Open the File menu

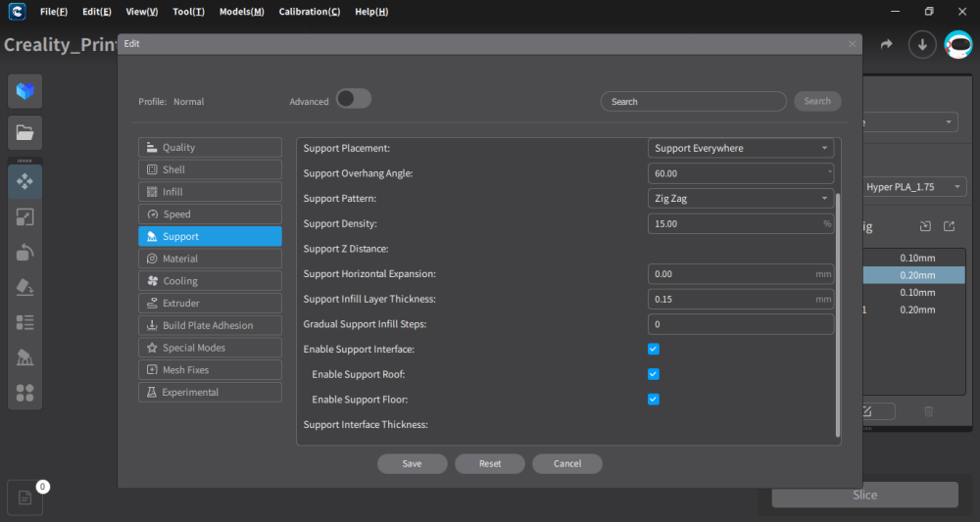tap(54, 11)
